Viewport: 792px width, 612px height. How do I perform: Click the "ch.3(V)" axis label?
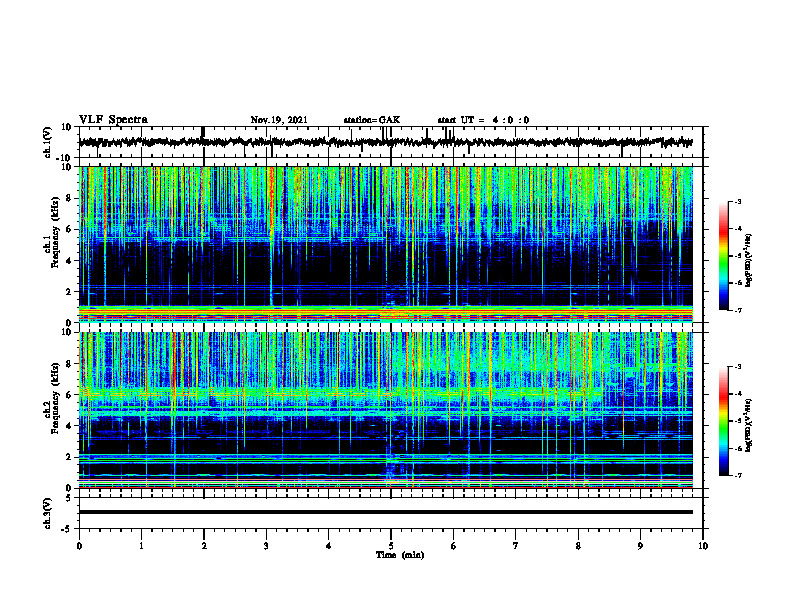(x=48, y=513)
